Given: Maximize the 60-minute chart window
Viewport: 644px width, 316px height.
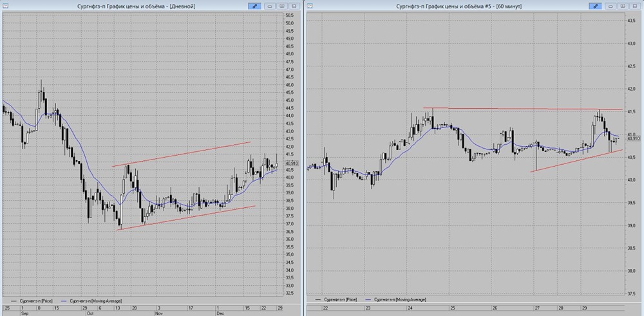Looking at the screenshot, I should [x=622, y=6].
